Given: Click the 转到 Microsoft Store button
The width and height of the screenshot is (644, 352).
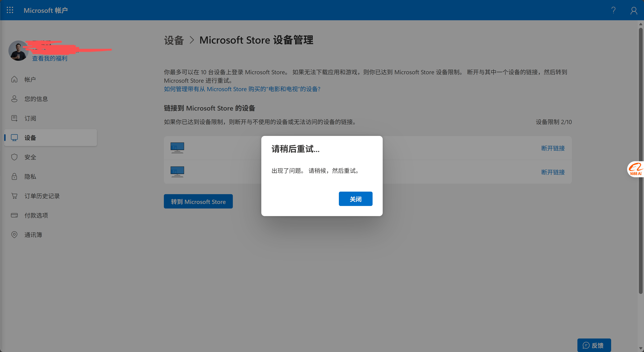Looking at the screenshot, I should [x=198, y=201].
